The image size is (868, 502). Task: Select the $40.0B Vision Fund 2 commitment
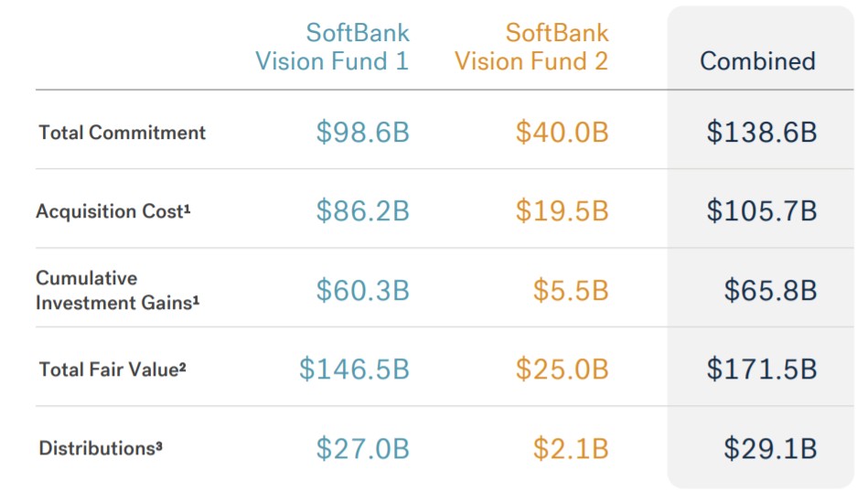(x=562, y=133)
